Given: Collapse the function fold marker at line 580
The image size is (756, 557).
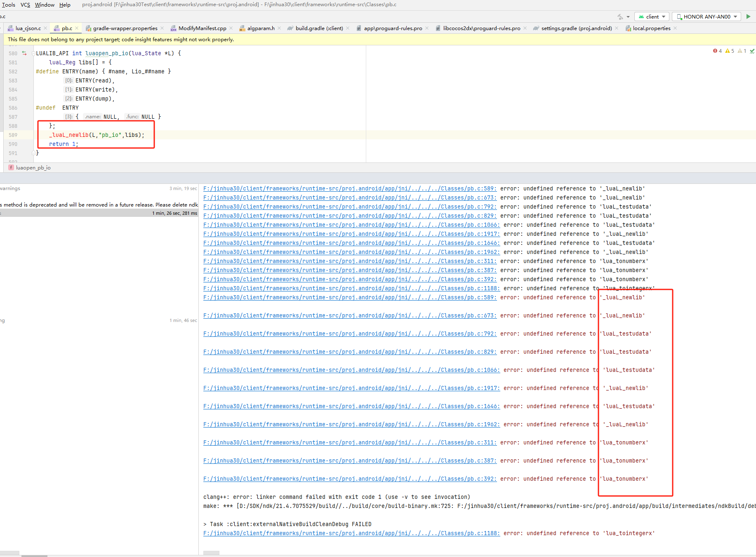Looking at the screenshot, I should [33, 53].
